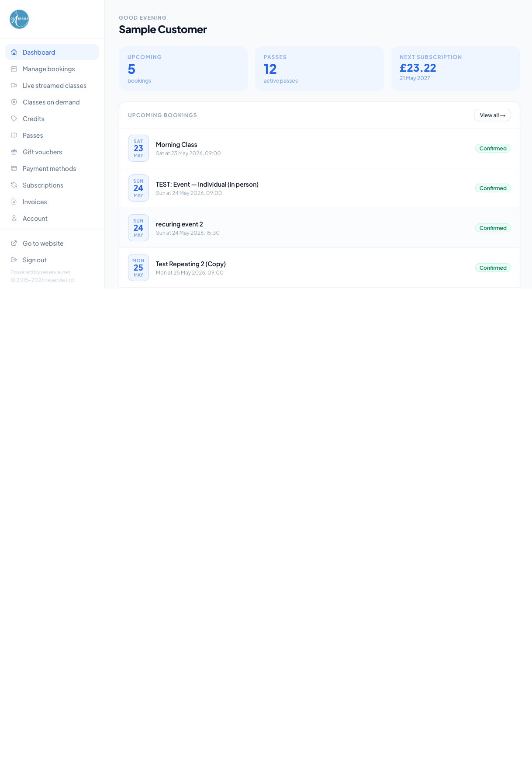This screenshot has width=532, height=769.
Task: Click the Confirmed badge for TEST: Event
Action: click(493, 188)
